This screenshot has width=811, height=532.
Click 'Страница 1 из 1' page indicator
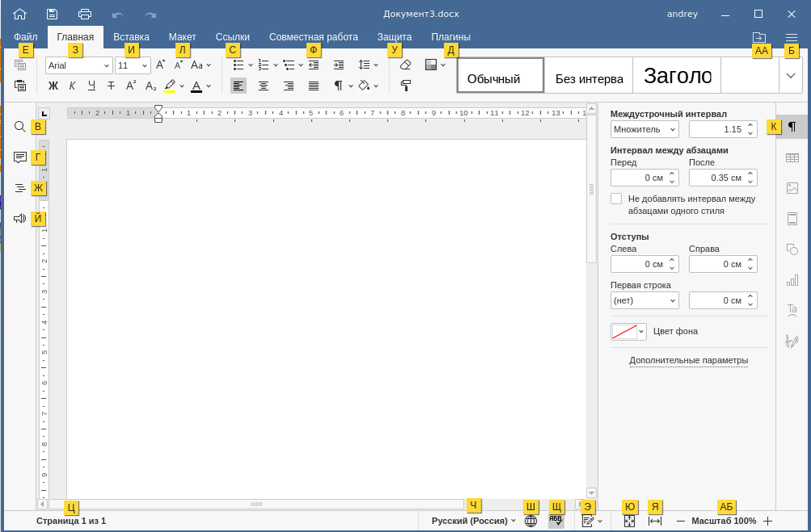[71, 521]
